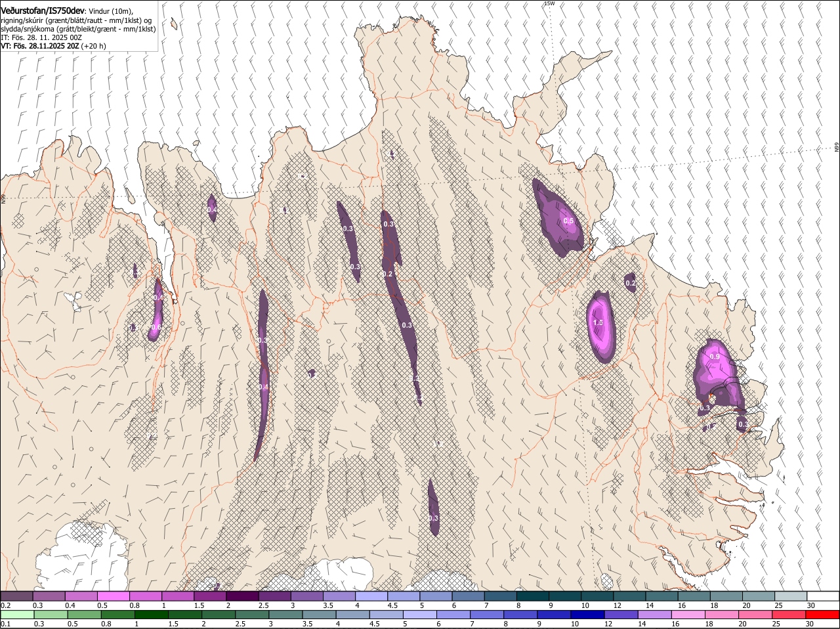Screen dimensions: 840x629
Task: Pick the upper-row legend swatch starting at 14
Action: tap(661, 596)
